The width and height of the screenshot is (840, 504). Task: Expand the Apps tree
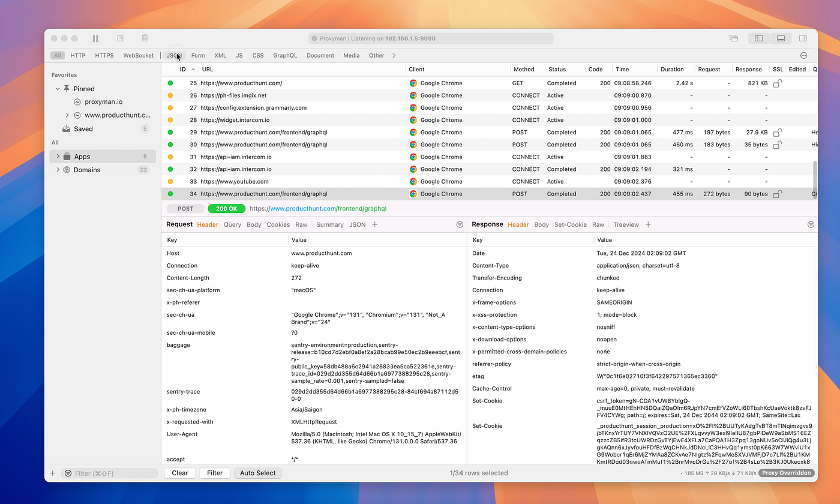(x=58, y=157)
